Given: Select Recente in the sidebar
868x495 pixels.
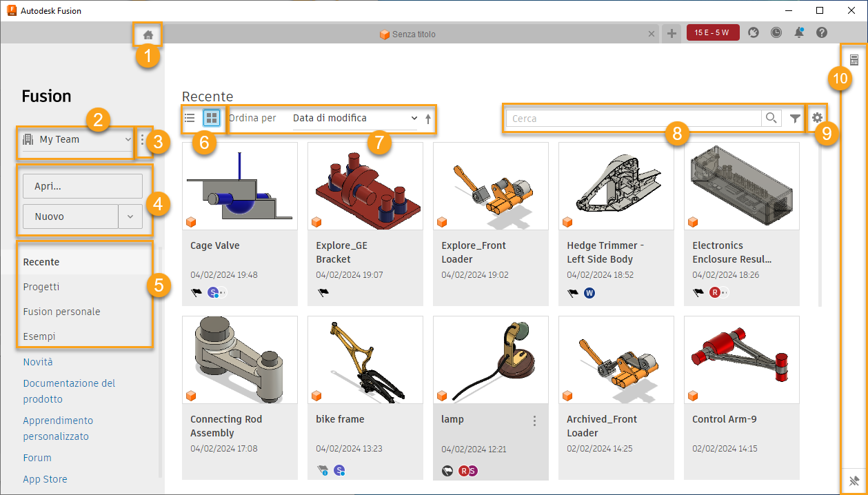Looking at the screenshot, I should (x=41, y=262).
